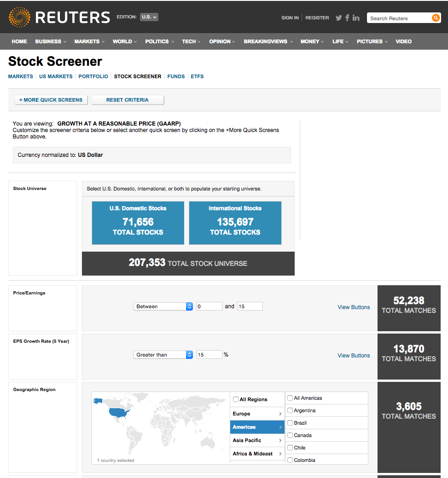Check the All Regions checkbox

coord(236,399)
